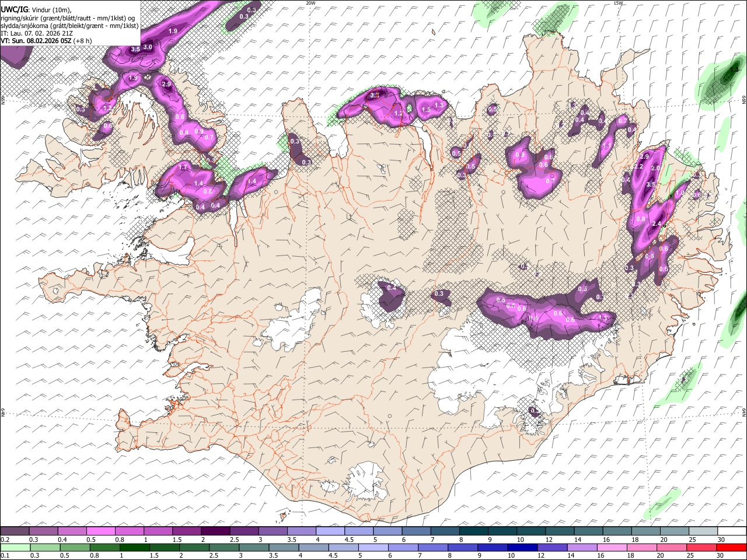Image resolution: width=747 pixels, height=560 pixels.
Task: Pick the pale lavender 4 snow legend swatch
Action: [330, 531]
